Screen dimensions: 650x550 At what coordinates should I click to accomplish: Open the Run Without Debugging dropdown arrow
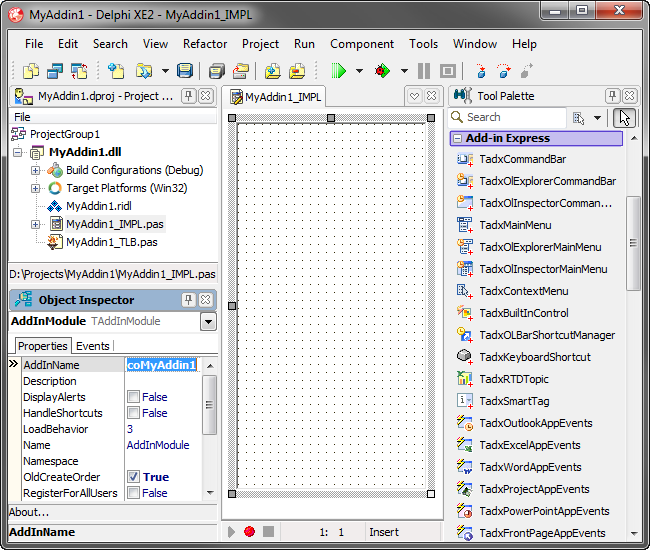(404, 71)
